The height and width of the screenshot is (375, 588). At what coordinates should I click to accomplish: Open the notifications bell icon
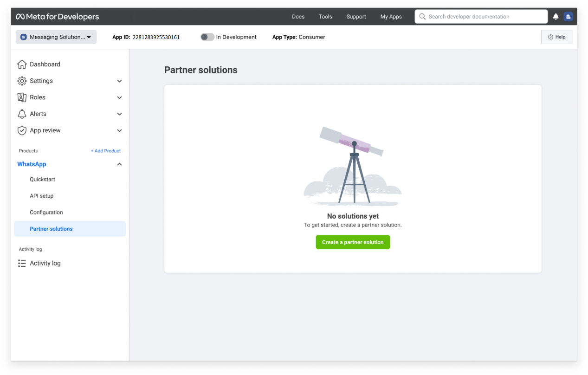pos(556,17)
